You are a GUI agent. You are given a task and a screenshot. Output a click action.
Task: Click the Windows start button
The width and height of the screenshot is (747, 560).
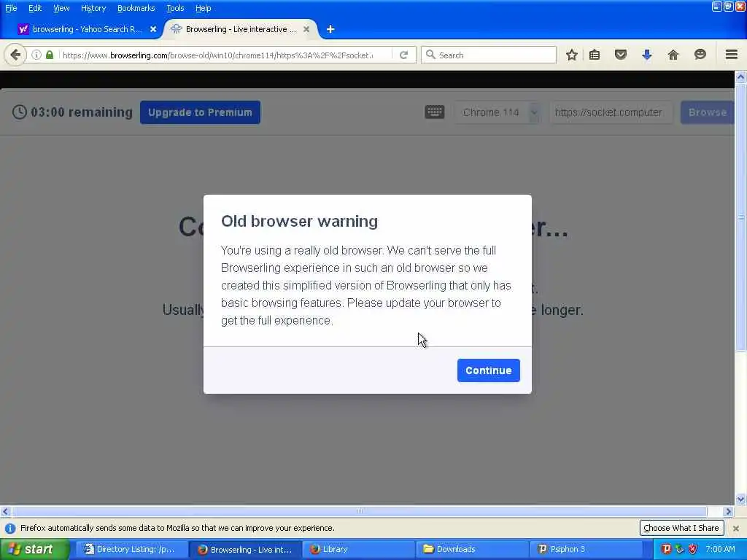pyautogui.click(x=34, y=549)
